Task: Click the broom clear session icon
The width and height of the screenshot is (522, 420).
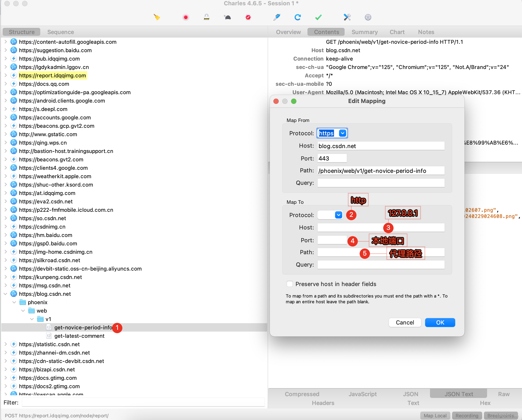Action: tap(157, 17)
